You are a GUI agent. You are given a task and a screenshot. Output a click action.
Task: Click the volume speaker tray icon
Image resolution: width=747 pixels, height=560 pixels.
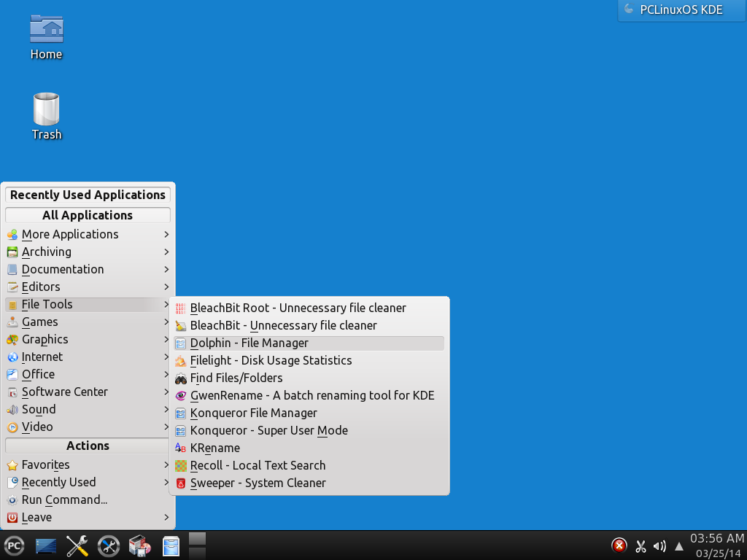(x=659, y=546)
